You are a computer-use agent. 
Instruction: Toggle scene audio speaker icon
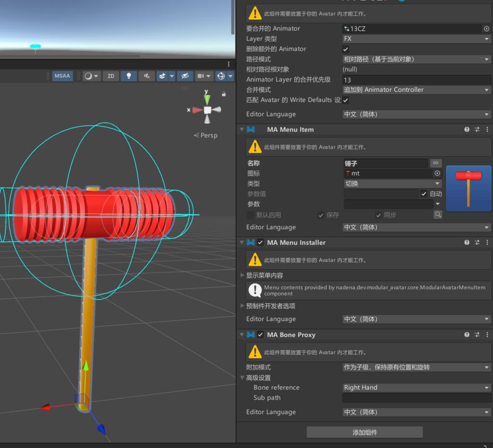pyautogui.click(x=146, y=76)
